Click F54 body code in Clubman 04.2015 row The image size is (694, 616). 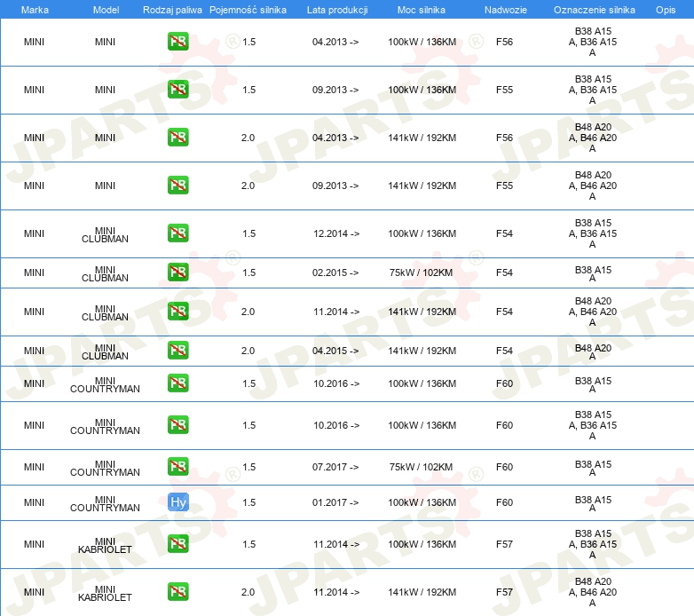point(505,351)
